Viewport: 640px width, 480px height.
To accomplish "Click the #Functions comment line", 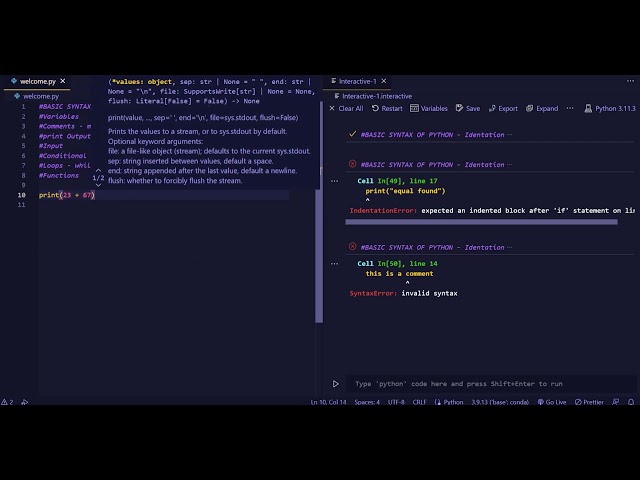I will point(59,175).
